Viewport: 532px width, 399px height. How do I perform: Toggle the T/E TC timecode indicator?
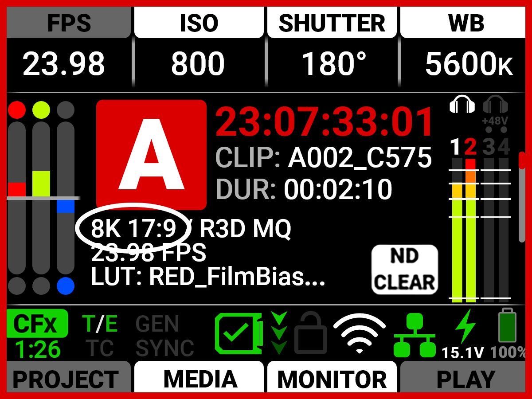[x=100, y=336]
